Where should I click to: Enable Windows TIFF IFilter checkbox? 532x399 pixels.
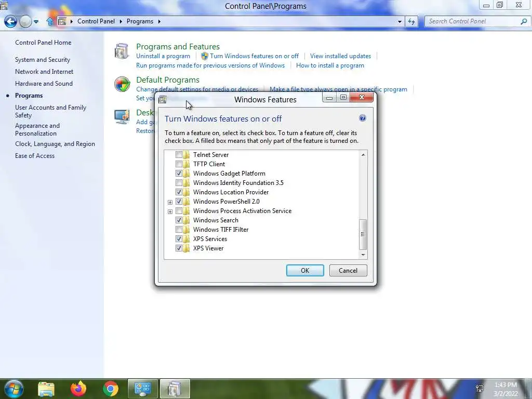coord(179,230)
